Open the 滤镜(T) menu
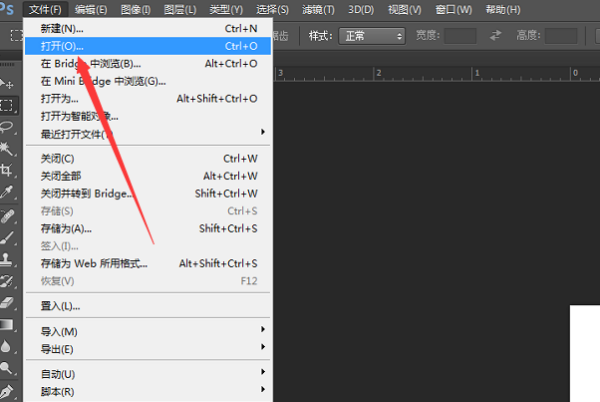The height and width of the screenshot is (402, 600). (x=318, y=9)
